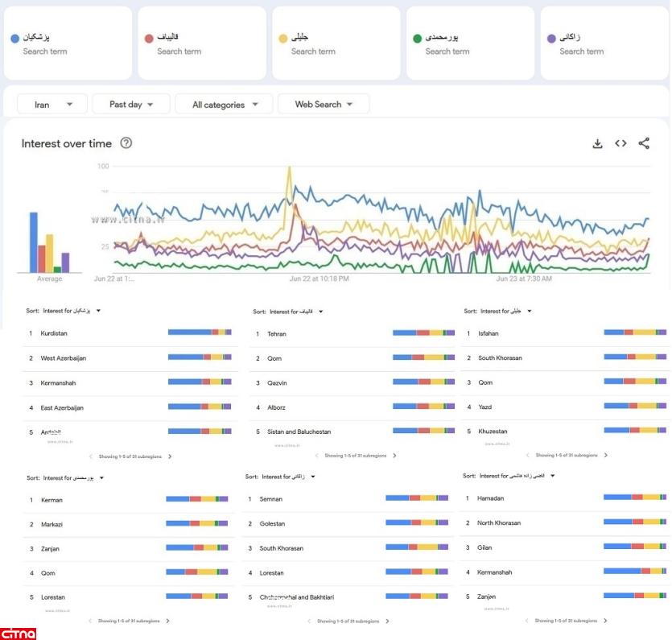Open the Iran country dropdown
The height and width of the screenshot is (640, 672).
click(x=52, y=105)
